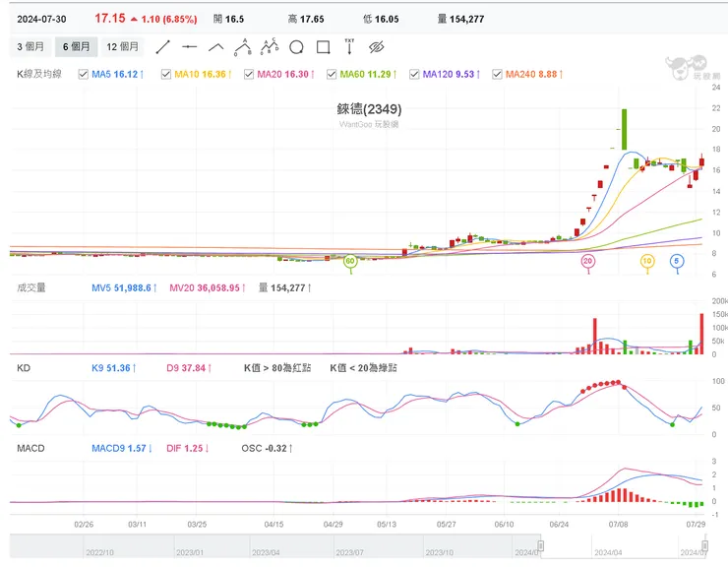Switch chart range to 6 個月

tap(76, 47)
